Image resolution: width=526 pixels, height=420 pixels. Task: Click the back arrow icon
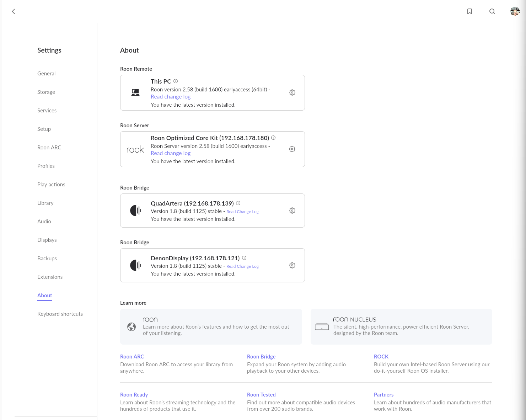tap(14, 11)
